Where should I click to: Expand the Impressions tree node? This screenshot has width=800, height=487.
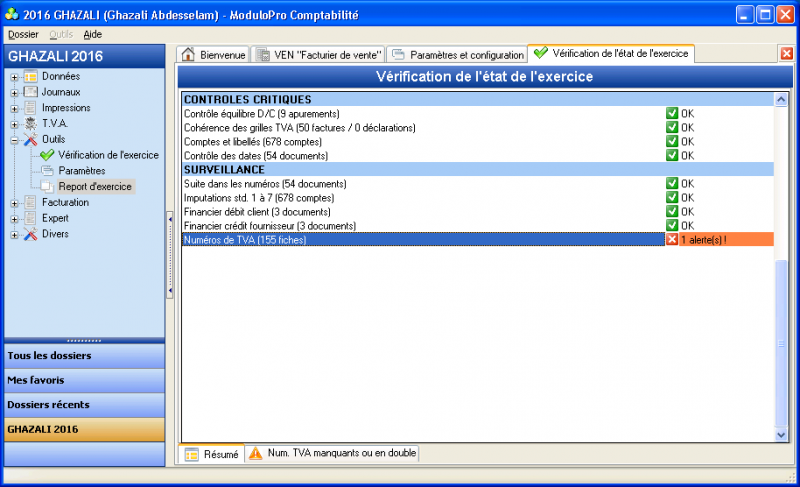tap(14, 109)
